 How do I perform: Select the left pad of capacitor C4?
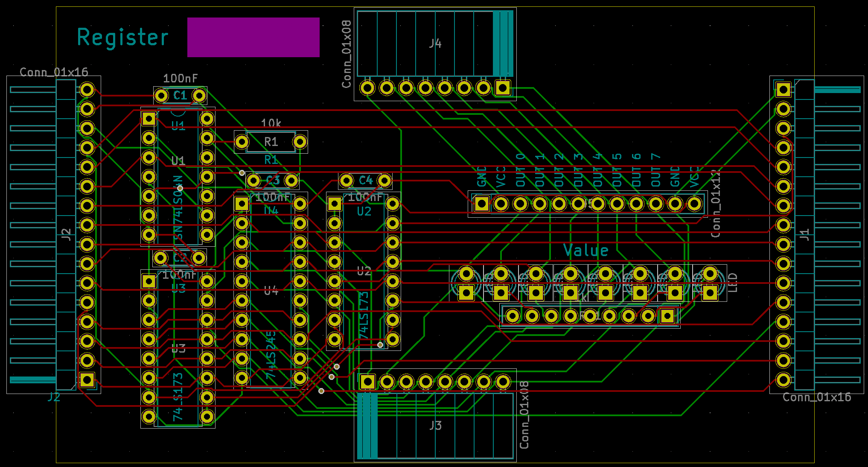pos(346,181)
